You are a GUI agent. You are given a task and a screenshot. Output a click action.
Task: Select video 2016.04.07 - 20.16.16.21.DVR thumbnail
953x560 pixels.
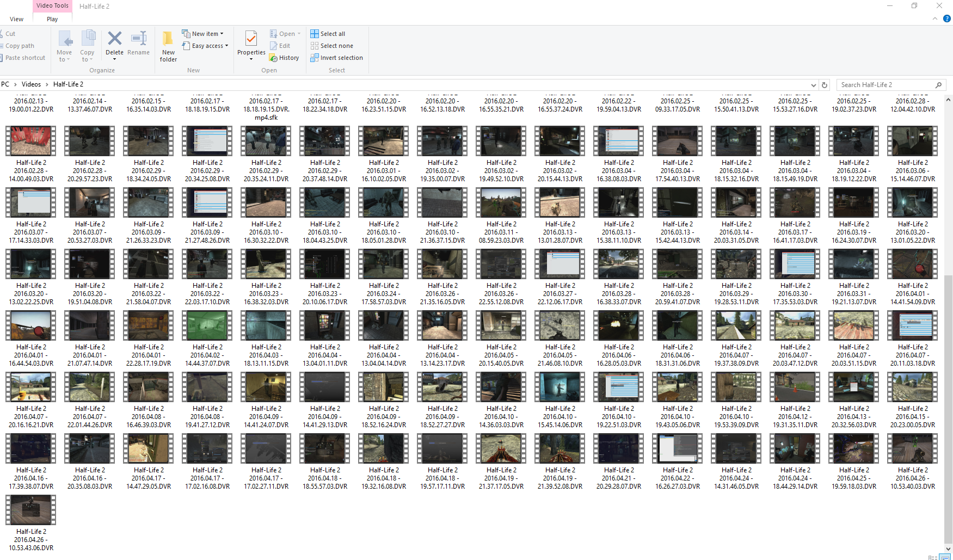coord(31,387)
